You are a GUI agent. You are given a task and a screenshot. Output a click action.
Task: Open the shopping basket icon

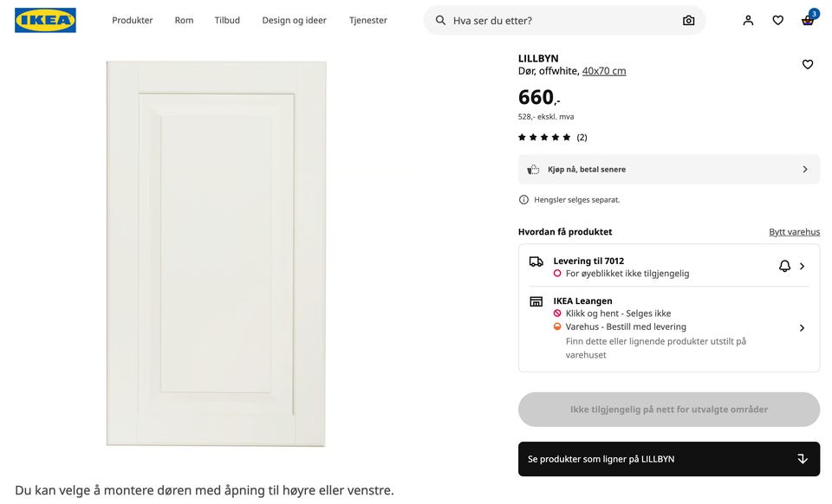pyautogui.click(x=807, y=20)
